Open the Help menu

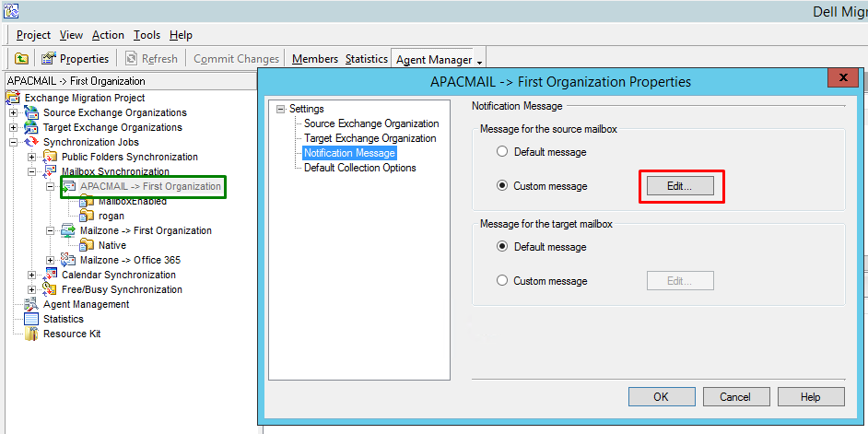181,35
